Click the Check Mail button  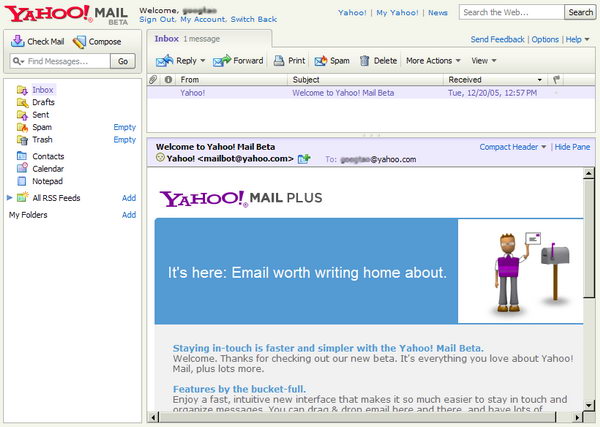[38, 42]
